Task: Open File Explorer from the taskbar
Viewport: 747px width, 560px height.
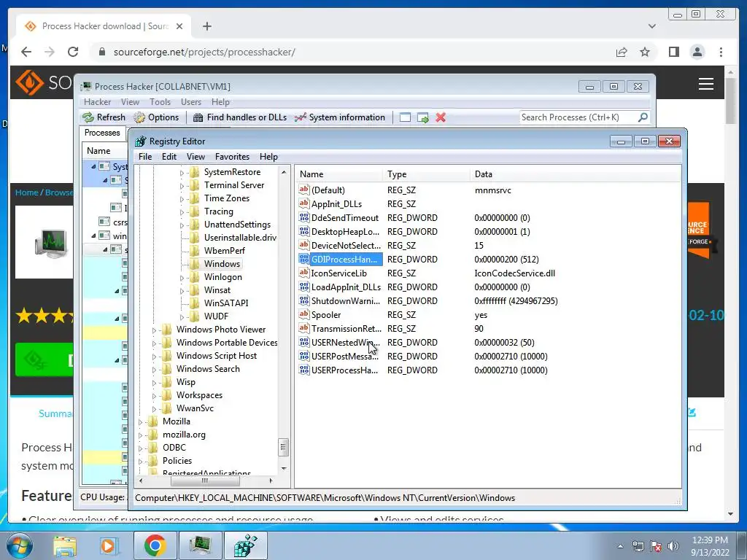Action: coord(65,545)
